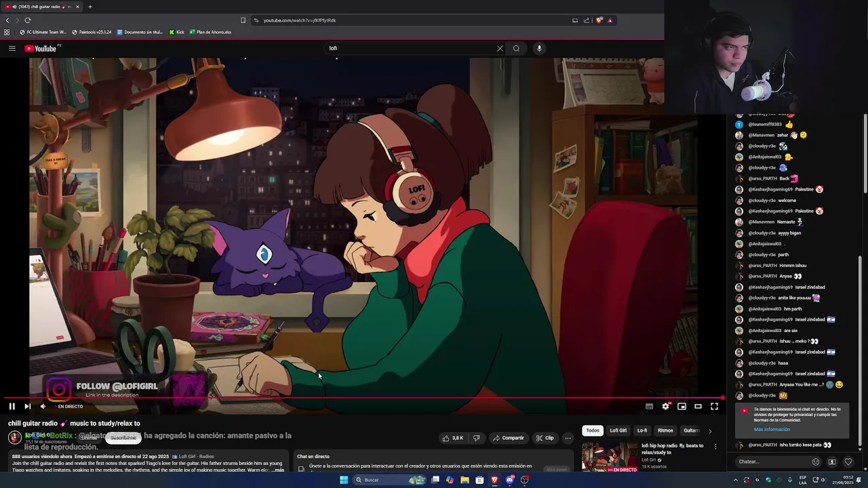Dislike the video

[x=476, y=438]
